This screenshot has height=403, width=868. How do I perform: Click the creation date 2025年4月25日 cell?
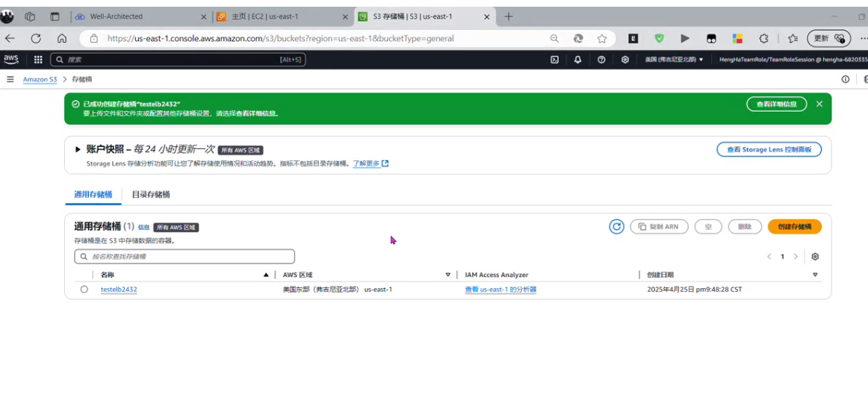click(694, 289)
